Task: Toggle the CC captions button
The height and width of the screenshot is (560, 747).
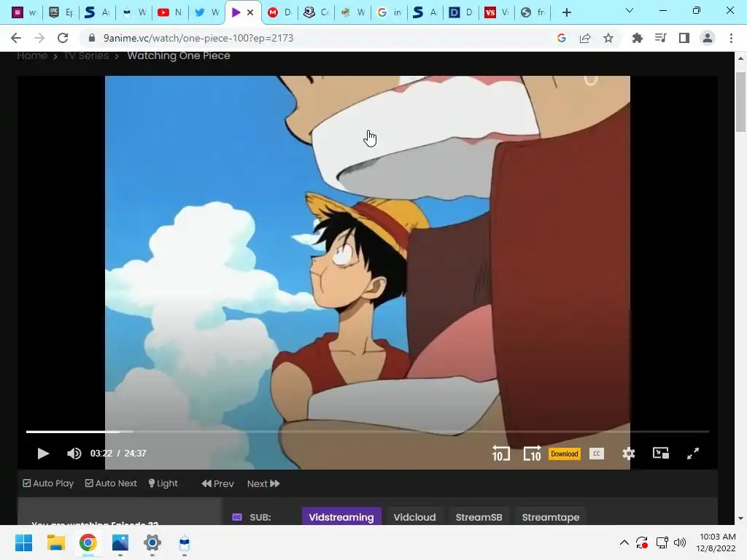Action: 597,454
